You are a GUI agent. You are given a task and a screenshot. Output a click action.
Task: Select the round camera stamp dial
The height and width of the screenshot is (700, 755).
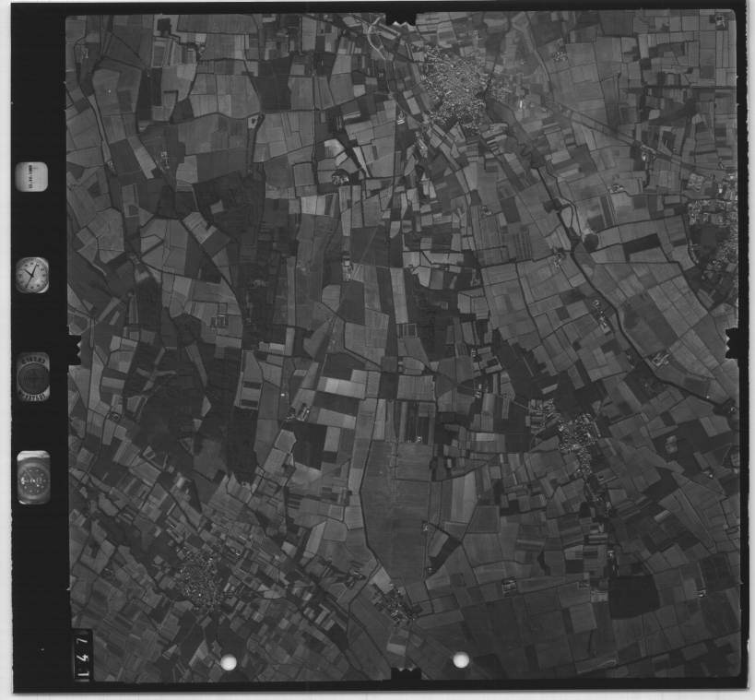pyautogui.click(x=33, y=376)
